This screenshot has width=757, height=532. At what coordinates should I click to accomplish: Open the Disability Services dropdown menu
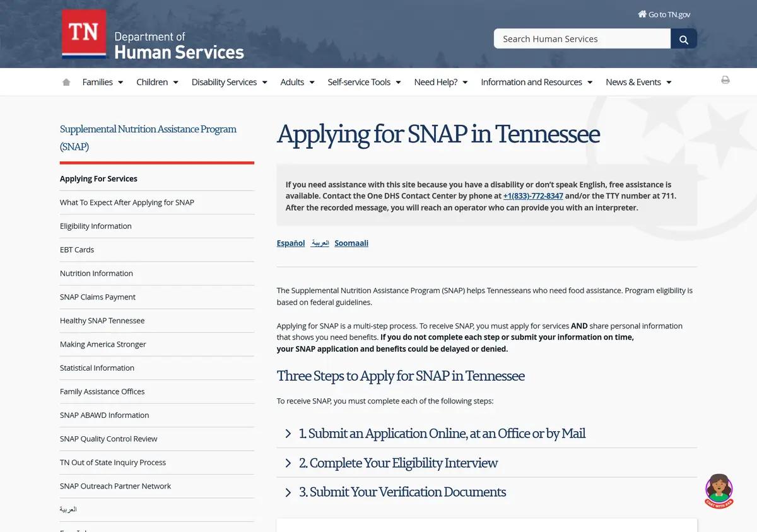(x=230, y=82)
